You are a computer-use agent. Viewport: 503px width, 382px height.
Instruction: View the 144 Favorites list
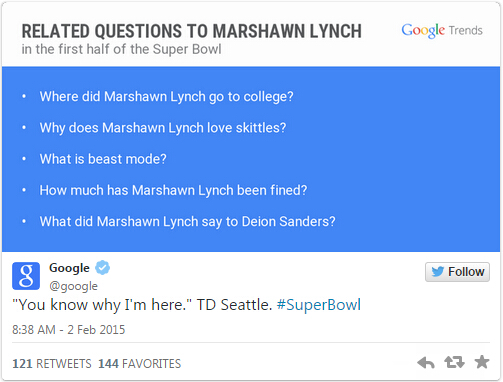click(139, 364)
